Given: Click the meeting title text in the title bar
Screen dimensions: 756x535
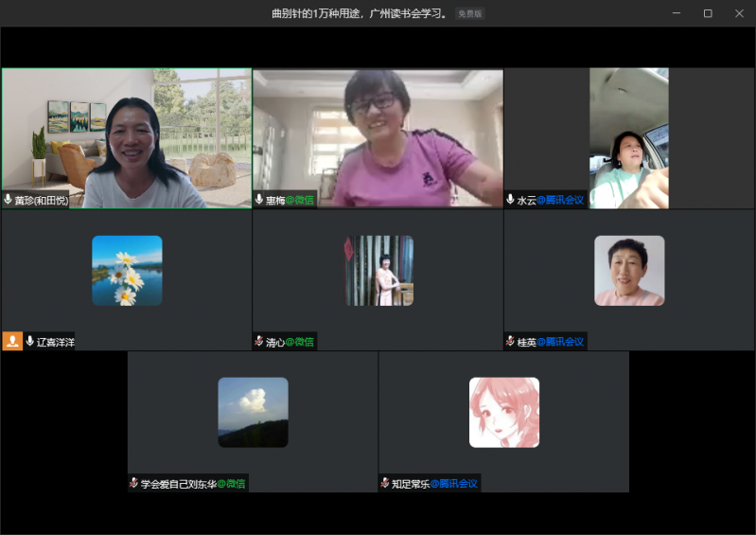Looking at the screenshot, I should point(359,14).
